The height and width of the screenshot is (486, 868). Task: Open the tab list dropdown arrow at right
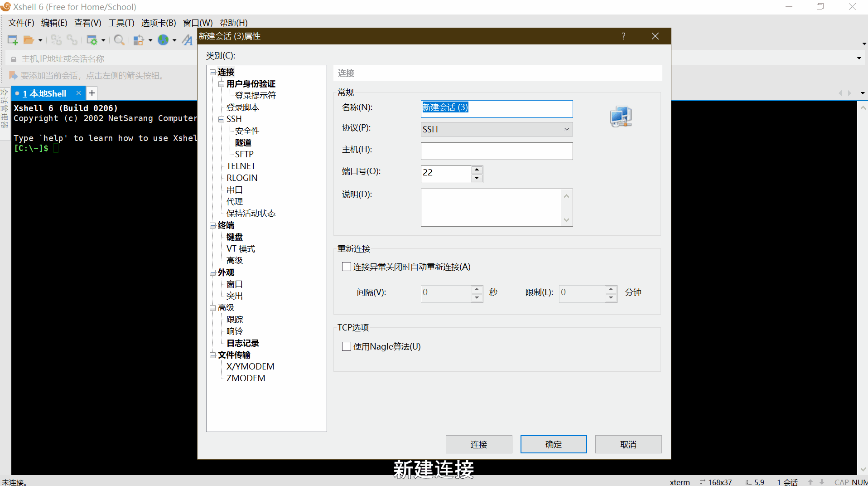pyautogui.click(x=863, y=93)
